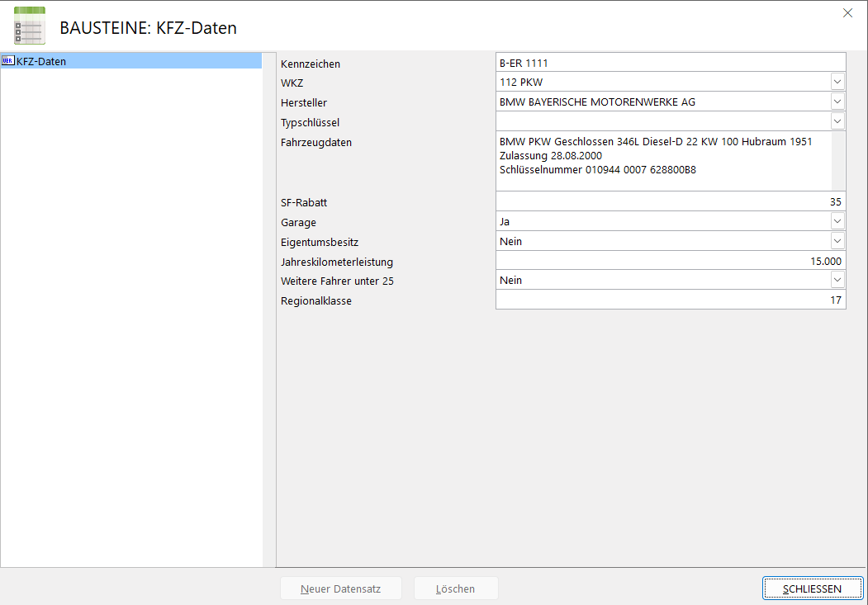Select the Regionalklasse field with value 17

(669, 300)
